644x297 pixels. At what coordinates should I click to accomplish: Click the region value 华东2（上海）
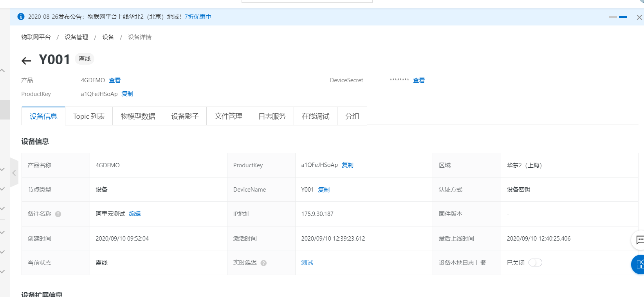point(524,165)
